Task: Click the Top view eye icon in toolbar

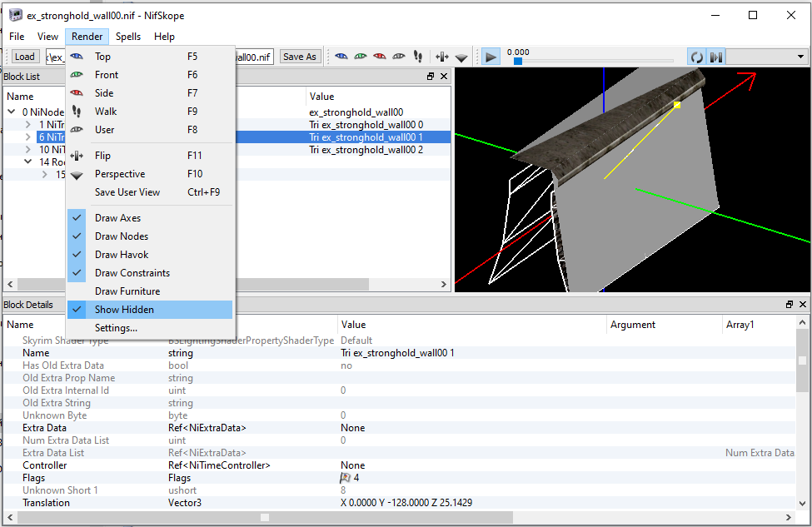Action: pyautogui.click(x=341, y=57)
